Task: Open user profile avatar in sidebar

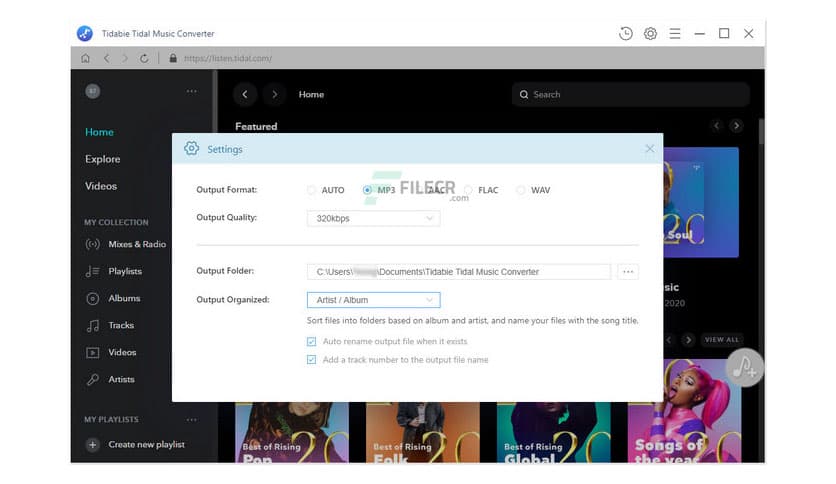Action: [93, 91]
